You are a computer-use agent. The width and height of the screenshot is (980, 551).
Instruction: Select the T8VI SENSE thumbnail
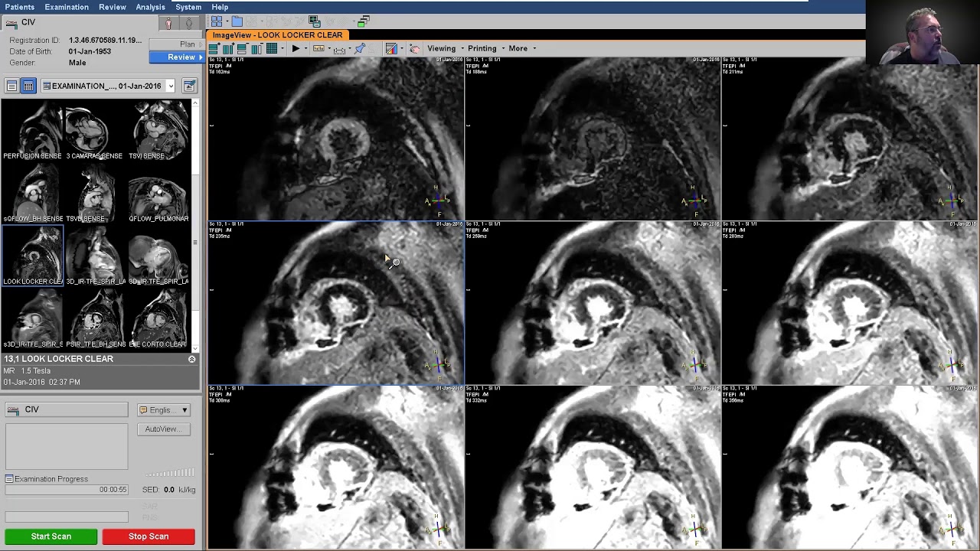158,130
